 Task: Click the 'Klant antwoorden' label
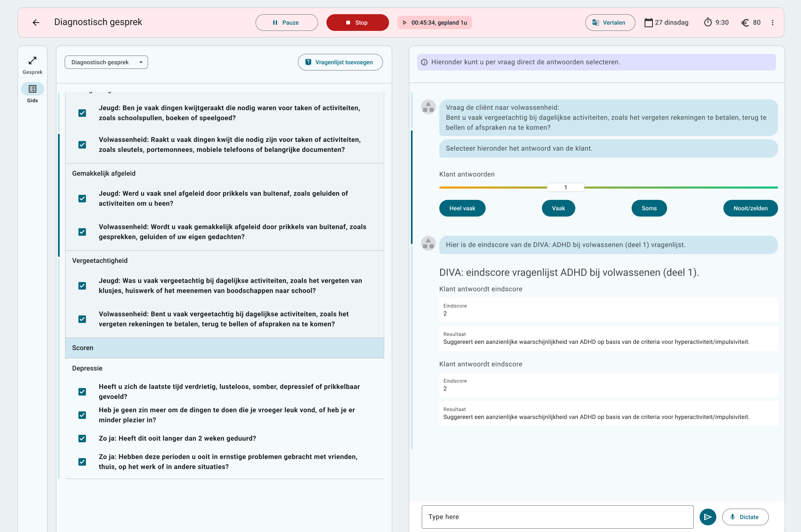coord(467,174)
